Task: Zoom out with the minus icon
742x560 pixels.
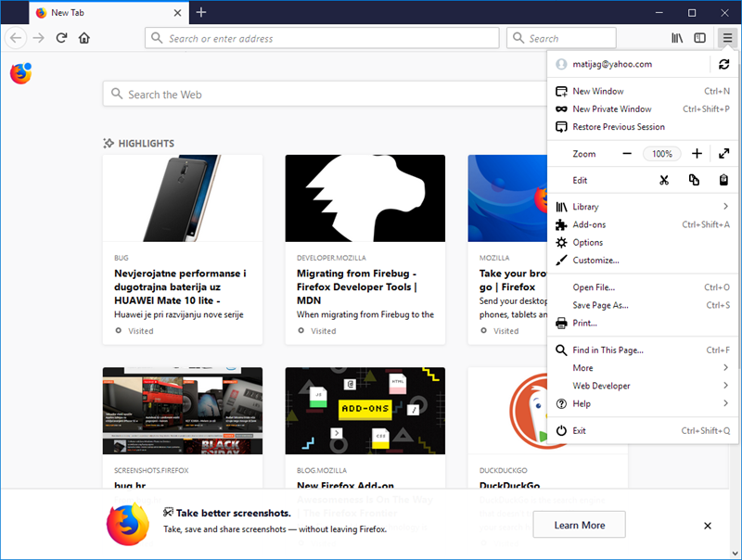Action: (x=628, y=154)
